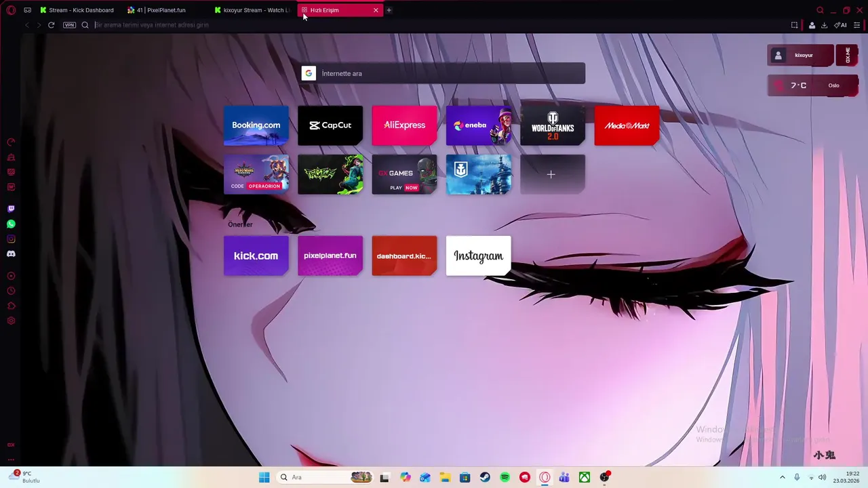Viewport: 868px width, 488px height.
Task: Open the Easy Setup settings sliders
Action: click(x=856, y=25)
